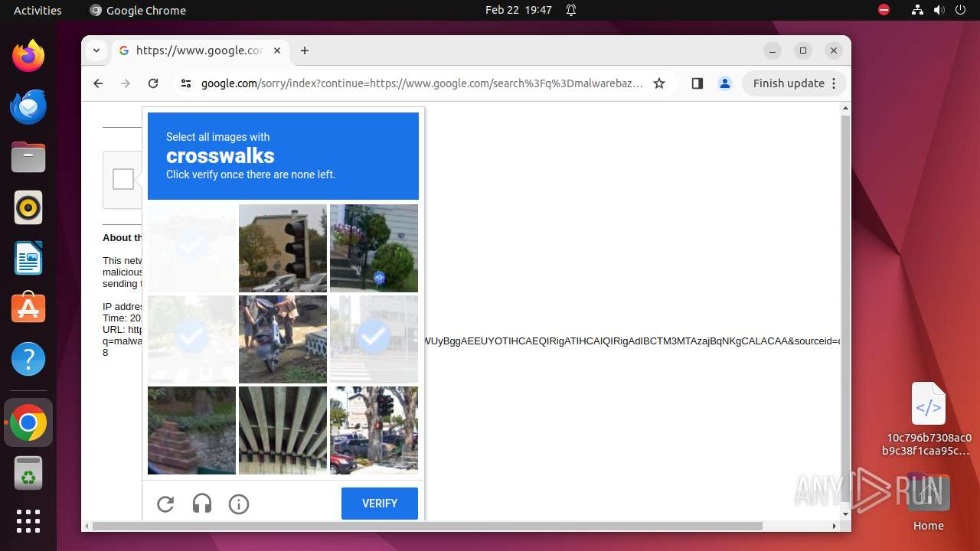980x551 pixels.
Task: Open the volume indicator
Action: click(x=939, y=10)
